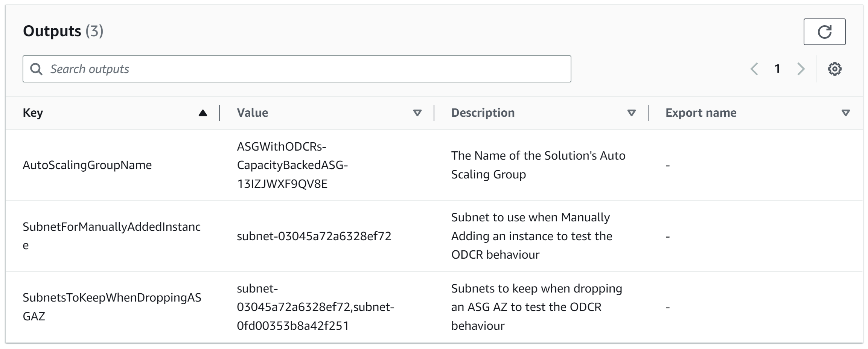Click the ASGWithODCRs-CapacityBackedASG value text
The width and height of the screenshot is (868, 349).
click(x=292, y=165)
